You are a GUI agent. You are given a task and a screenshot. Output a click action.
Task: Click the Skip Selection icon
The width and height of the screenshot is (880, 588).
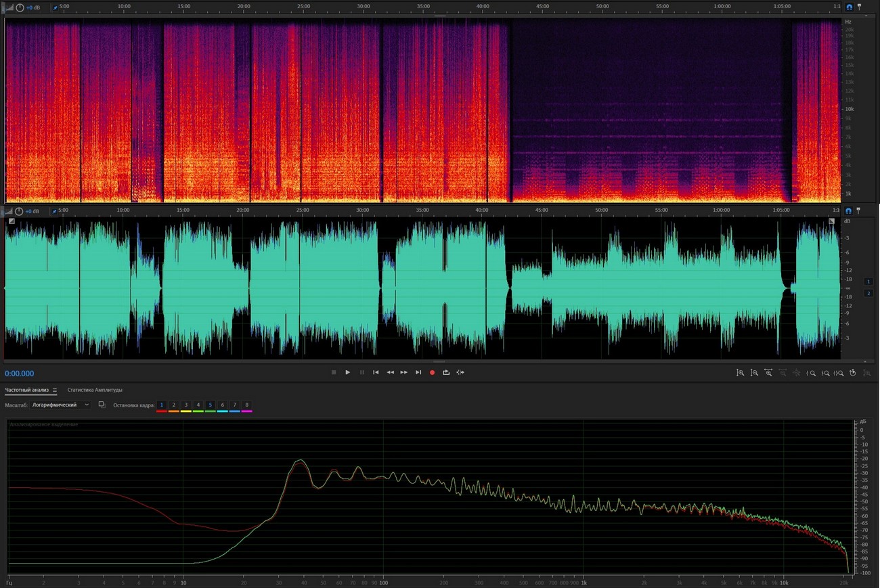click(460, 372)
